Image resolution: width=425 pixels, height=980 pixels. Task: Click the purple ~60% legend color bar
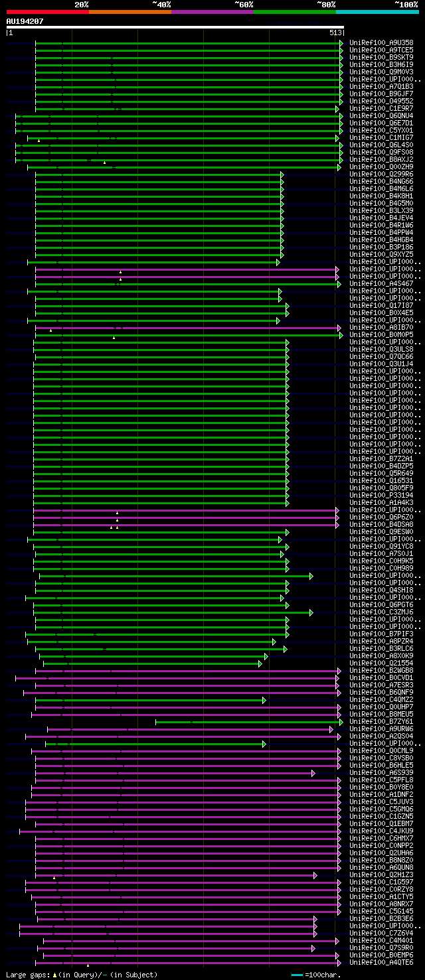click(212, 12)
